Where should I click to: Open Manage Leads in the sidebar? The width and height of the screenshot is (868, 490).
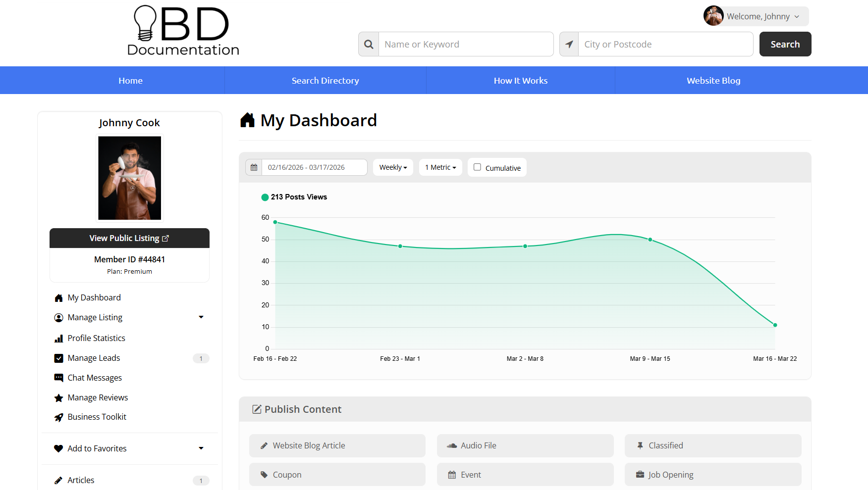94,358
